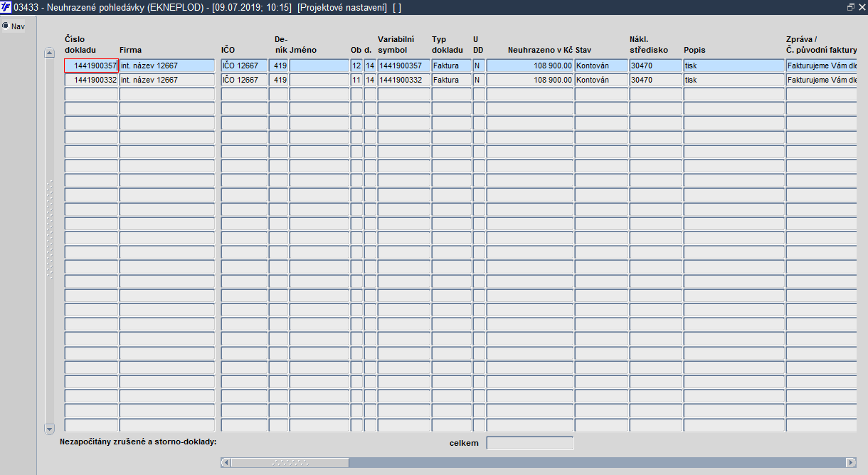
Task: Click cost center 30470 in first row
Action: pos(656,66)
